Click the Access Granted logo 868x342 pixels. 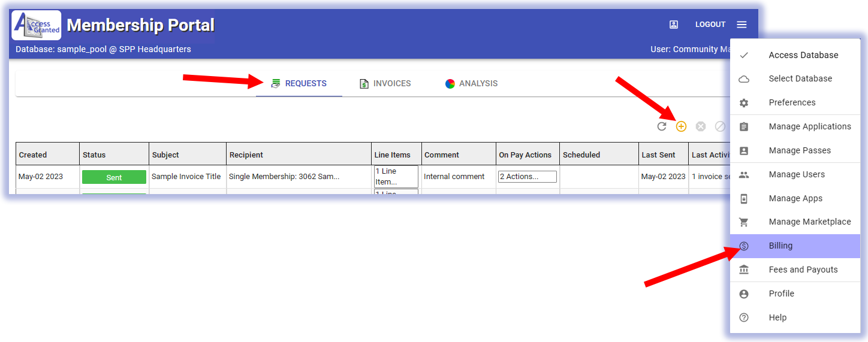(37, 25)
